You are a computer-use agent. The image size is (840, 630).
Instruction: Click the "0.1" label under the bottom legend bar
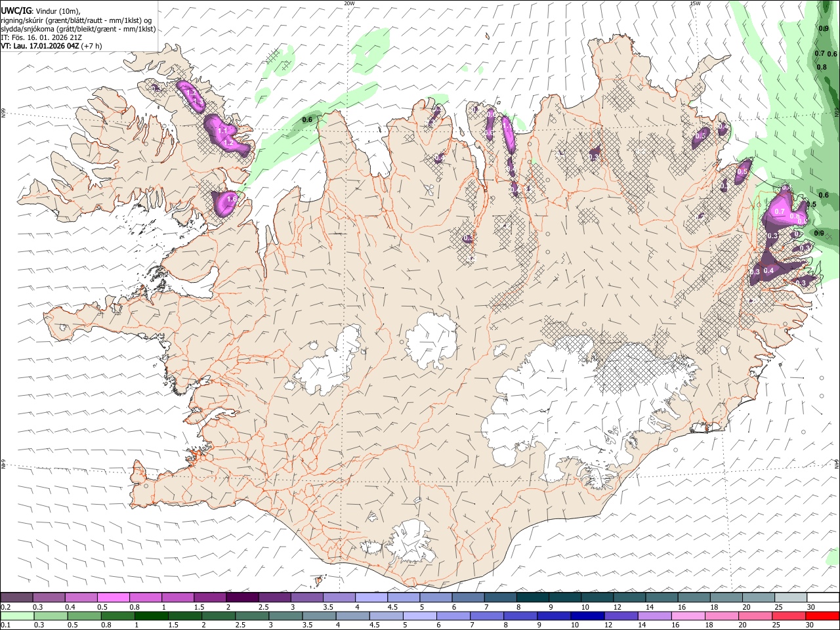(5, 625)
